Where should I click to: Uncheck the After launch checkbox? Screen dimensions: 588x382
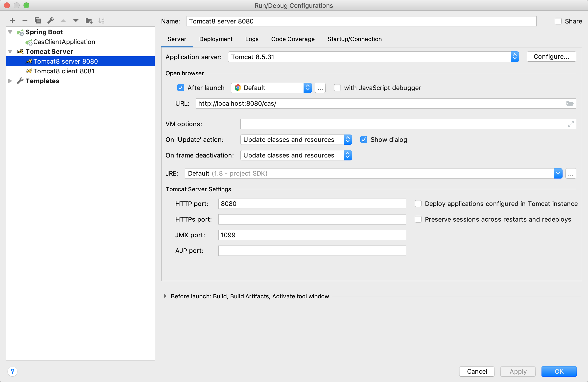pyautogui.click(x=181, y=88)
